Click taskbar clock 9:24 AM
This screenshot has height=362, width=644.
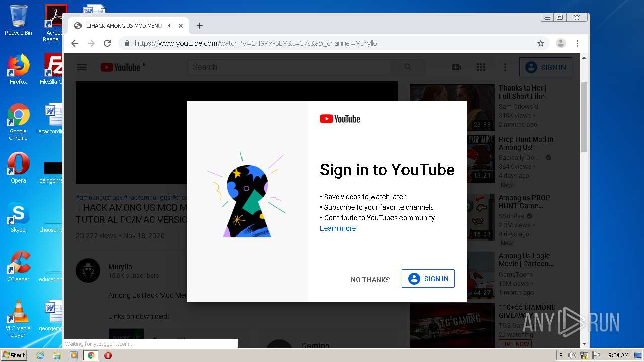(618, 355)
